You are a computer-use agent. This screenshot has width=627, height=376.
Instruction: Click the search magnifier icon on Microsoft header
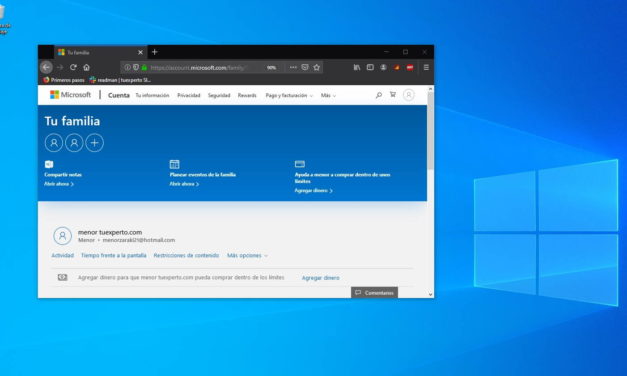point(378,95)
